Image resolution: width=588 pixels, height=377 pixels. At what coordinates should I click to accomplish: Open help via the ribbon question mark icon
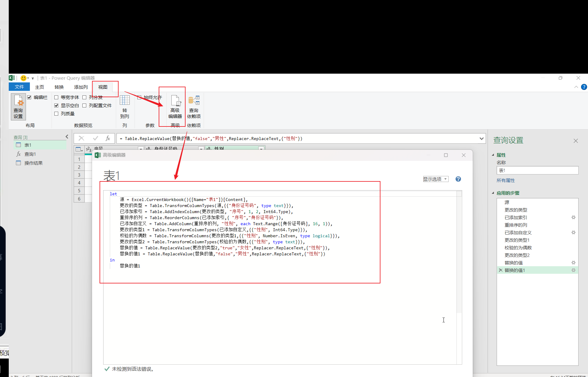(584, 87)
